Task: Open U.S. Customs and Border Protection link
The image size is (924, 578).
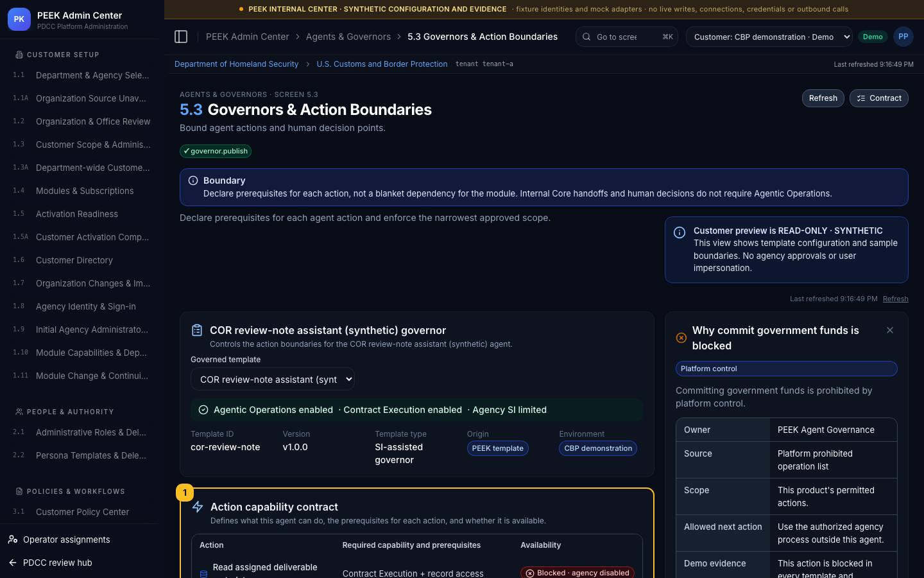Action: (382, 64)
